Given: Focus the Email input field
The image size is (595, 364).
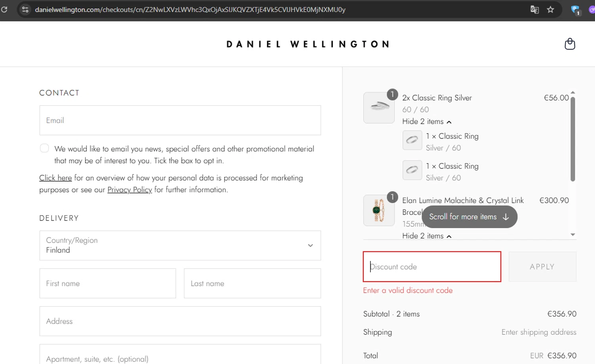Looking at the screenshot, I should tap(180, 121).
